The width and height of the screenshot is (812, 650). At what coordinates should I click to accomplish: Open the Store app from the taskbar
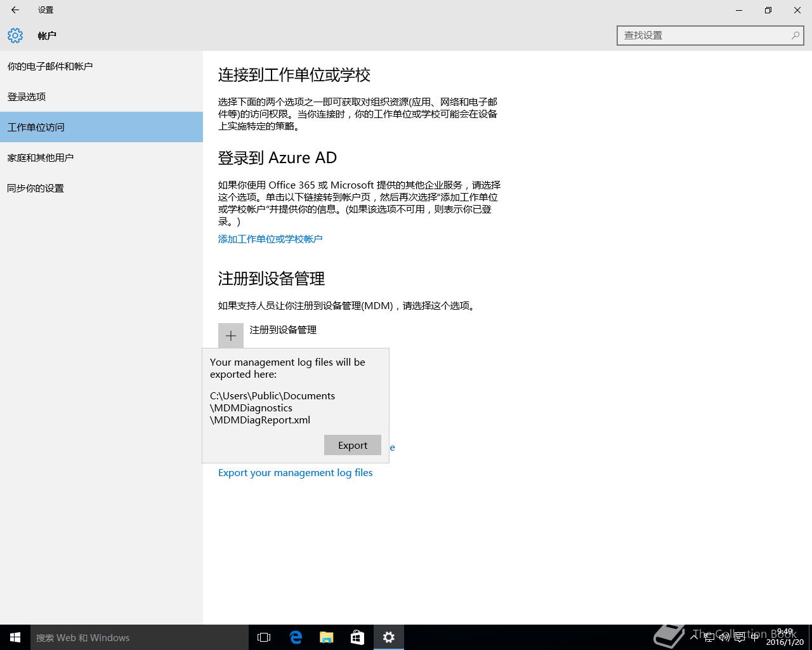[358, 637]
